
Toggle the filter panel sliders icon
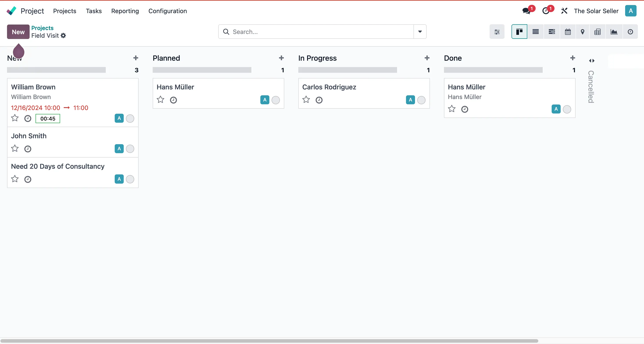coord(497,32)
